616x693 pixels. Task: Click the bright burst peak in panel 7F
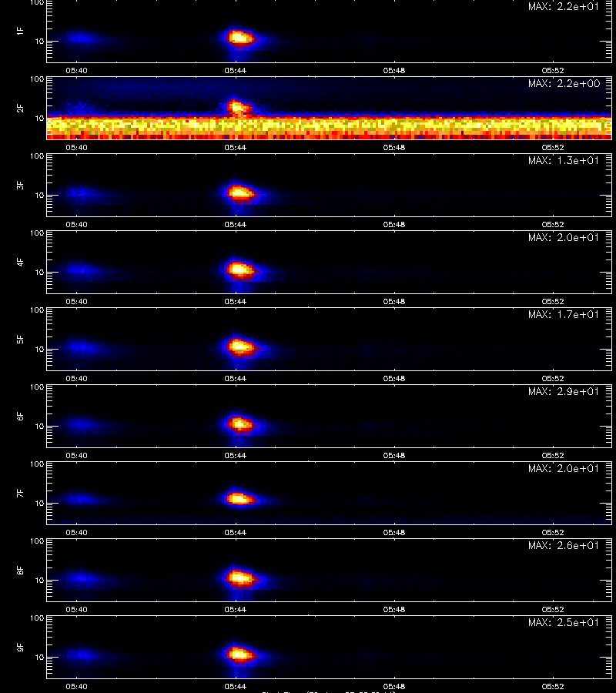coord(239,499)
